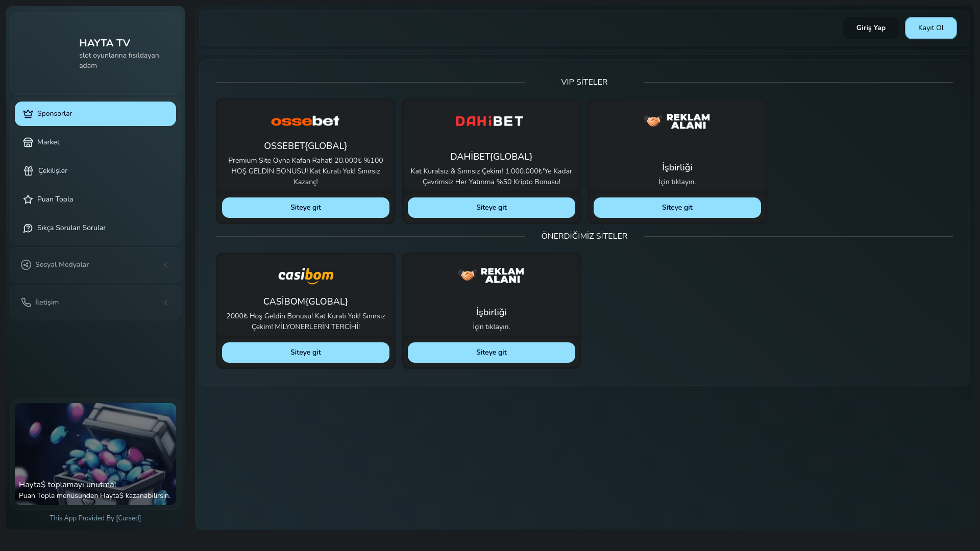
Task: Click the Reklam Alanı logo in Önerdiğimiz Siteler
Action: pos(491,275)
